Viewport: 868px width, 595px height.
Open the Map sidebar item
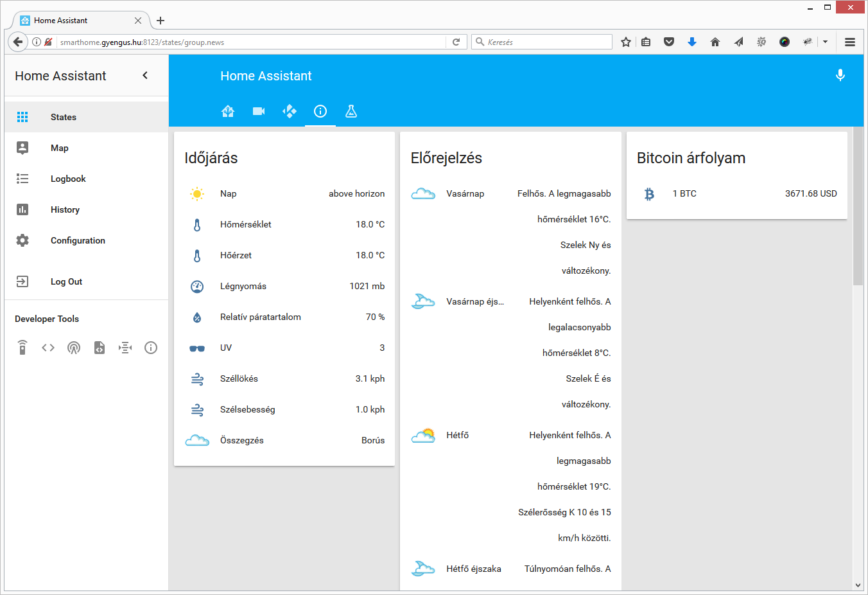[x=59, y=148]
